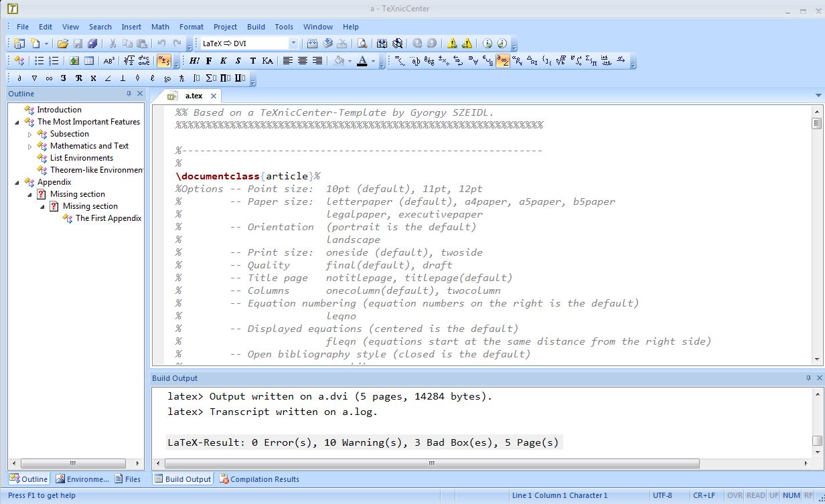
Task: Switch to the Compilation Results tab
Action: [259, 479]
